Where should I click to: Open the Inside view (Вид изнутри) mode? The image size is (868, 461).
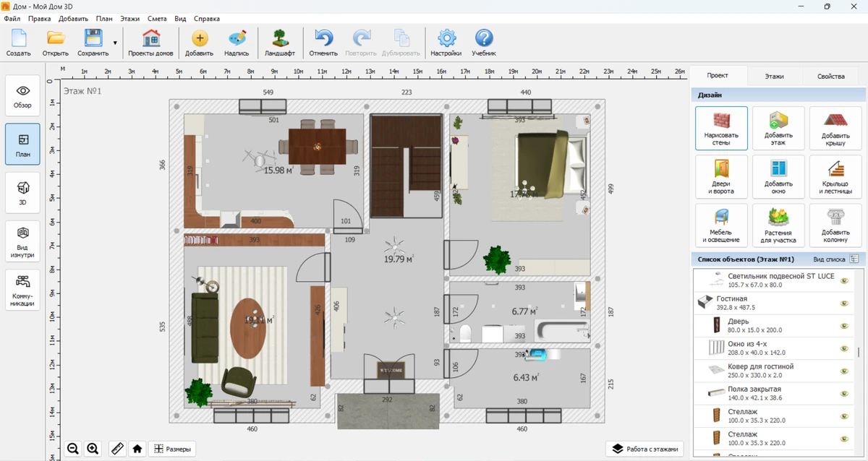coord(22,241)
